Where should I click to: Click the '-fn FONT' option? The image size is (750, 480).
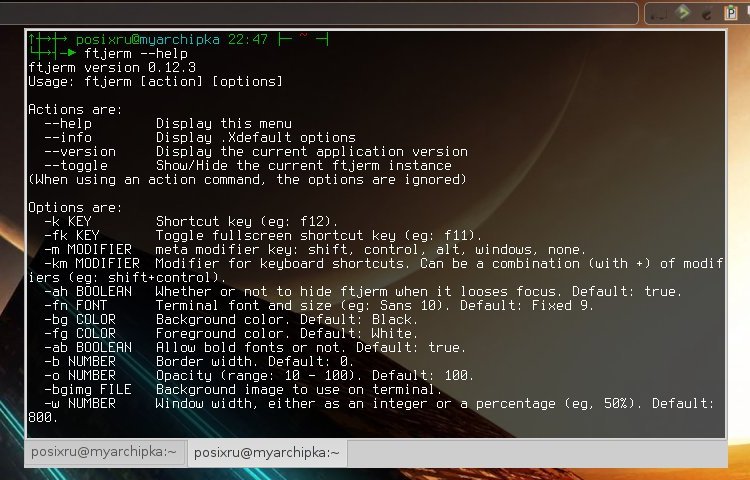(x=76, y=305)
